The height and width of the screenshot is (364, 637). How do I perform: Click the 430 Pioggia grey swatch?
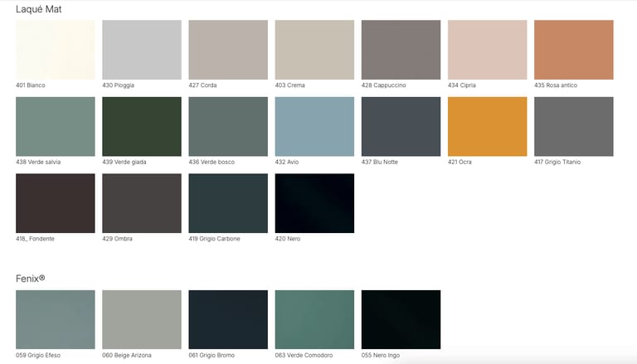142,50
